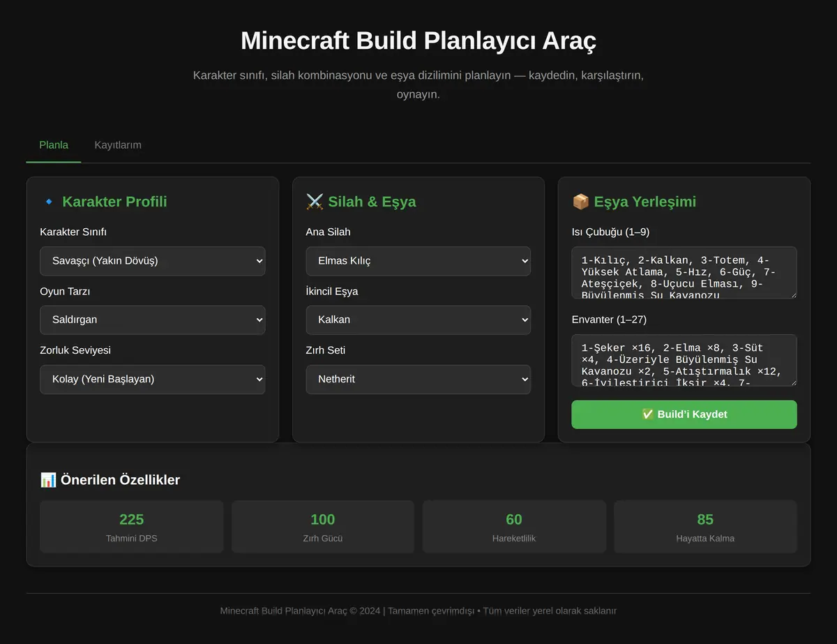Click the İkincil Eşya label

[x=332, y=291]
